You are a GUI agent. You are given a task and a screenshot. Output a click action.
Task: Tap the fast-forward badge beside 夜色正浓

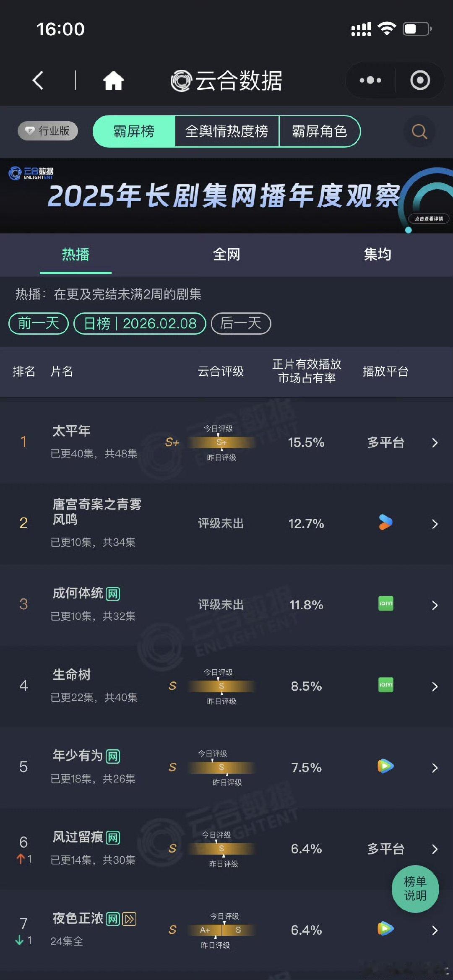[x=128, y=918]
